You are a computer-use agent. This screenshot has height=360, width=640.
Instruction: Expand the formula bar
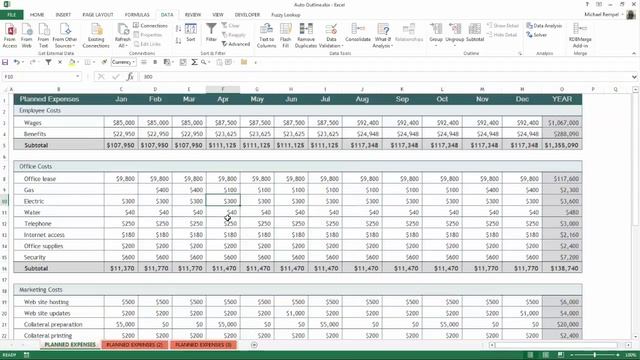(634, 77)
